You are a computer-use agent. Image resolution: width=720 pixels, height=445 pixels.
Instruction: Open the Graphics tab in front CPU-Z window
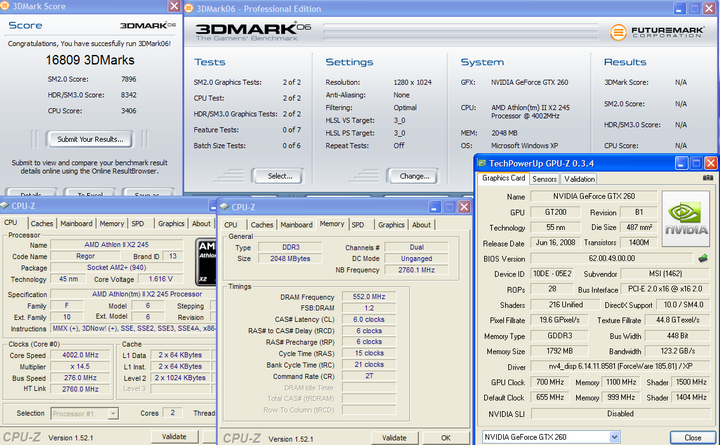point(391,225)
